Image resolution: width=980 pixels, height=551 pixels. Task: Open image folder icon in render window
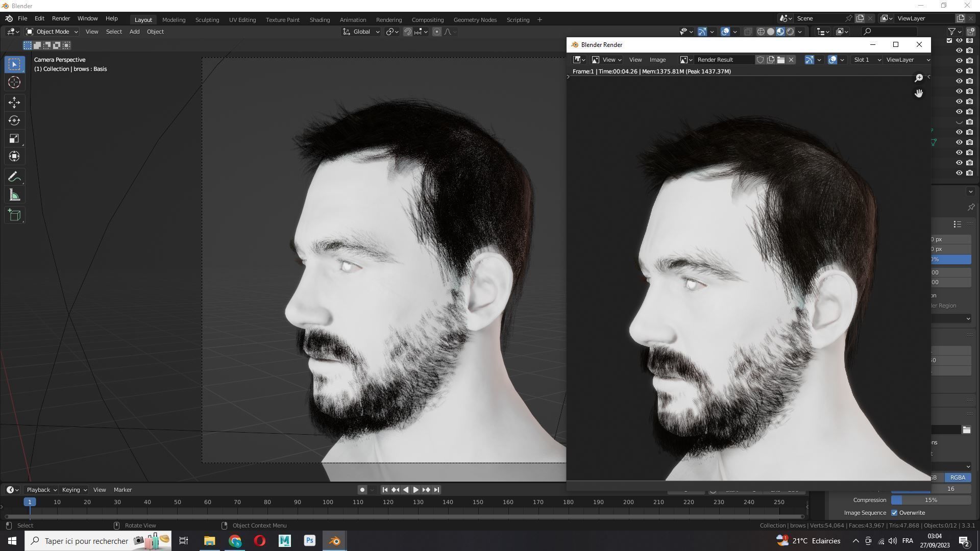pos(781,60)
